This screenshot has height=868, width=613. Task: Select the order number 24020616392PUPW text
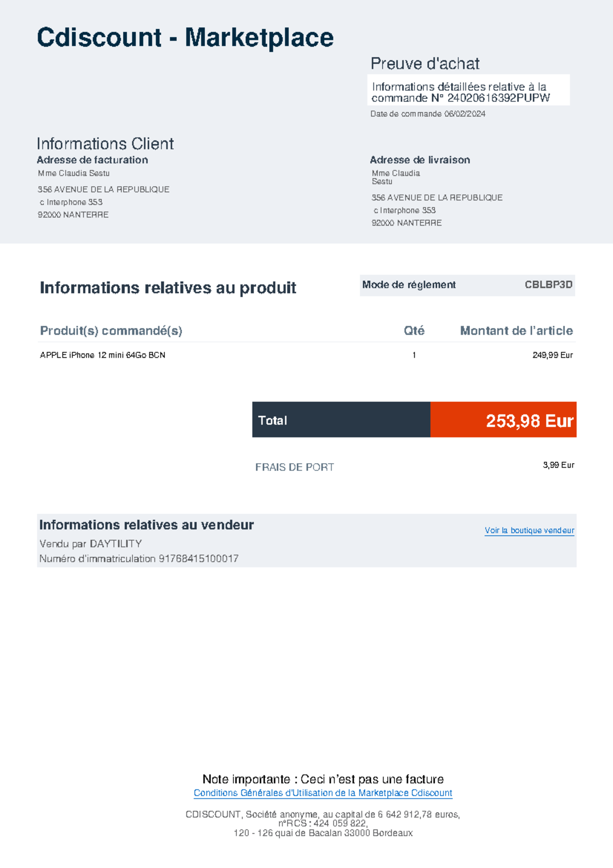tap(498, 98)
